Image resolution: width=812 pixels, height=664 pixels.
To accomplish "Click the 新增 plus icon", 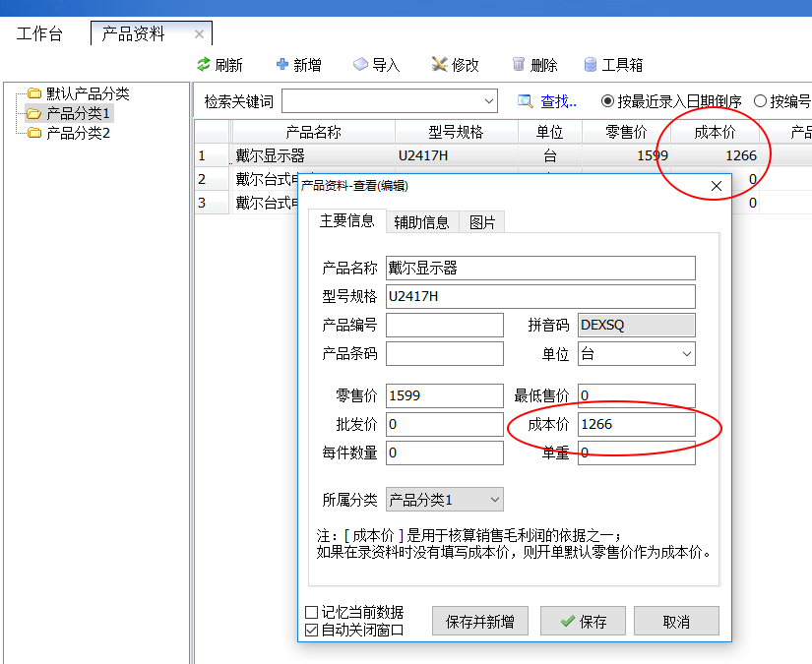I will click(x=282, y=64).
